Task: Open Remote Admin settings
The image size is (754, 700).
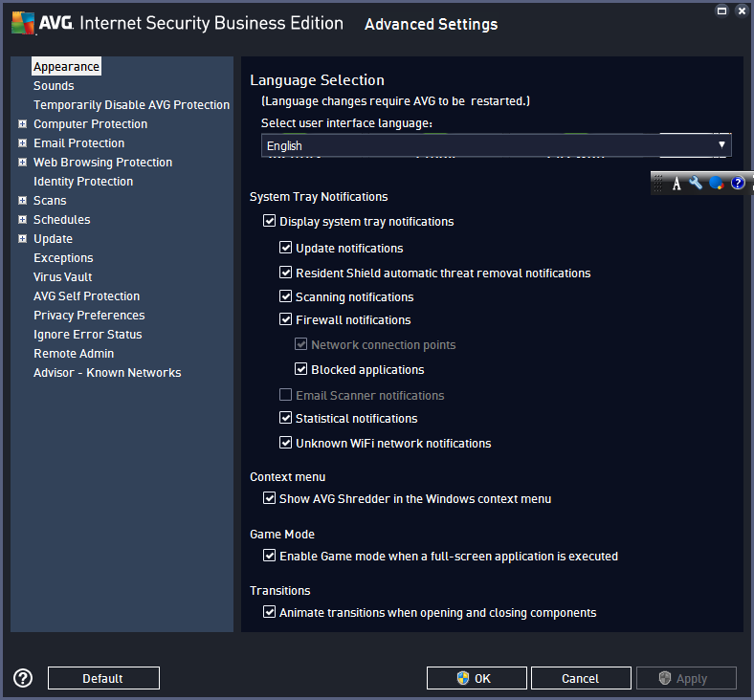Action: pyautogui.click(x=74, y=354)
